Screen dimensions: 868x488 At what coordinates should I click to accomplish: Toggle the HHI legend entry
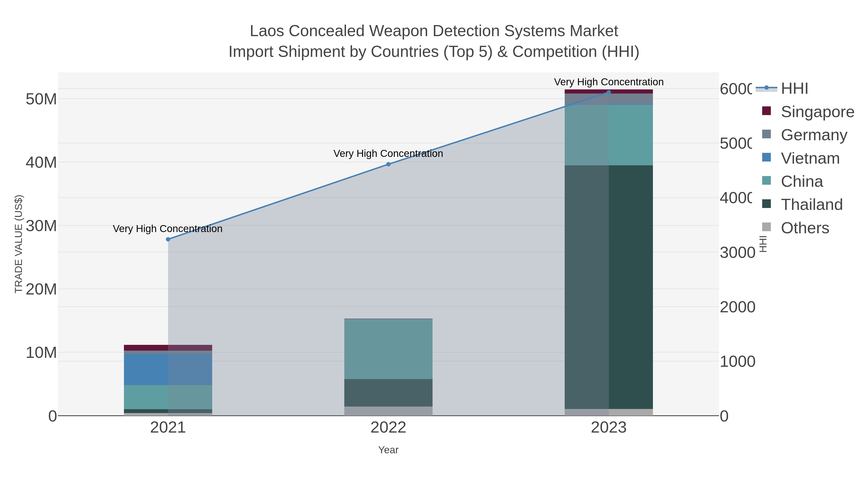782,89
